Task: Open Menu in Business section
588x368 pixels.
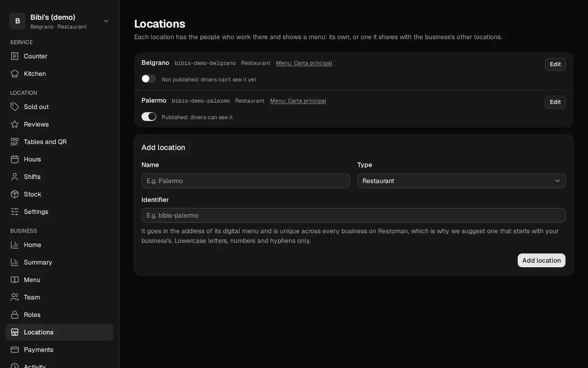Action: [60, 280]
